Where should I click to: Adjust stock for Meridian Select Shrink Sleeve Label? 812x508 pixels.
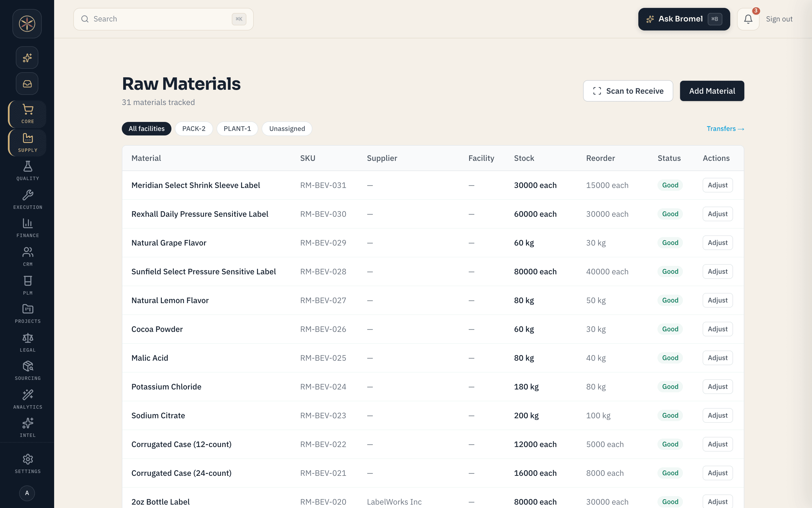[x=718, y=185]
